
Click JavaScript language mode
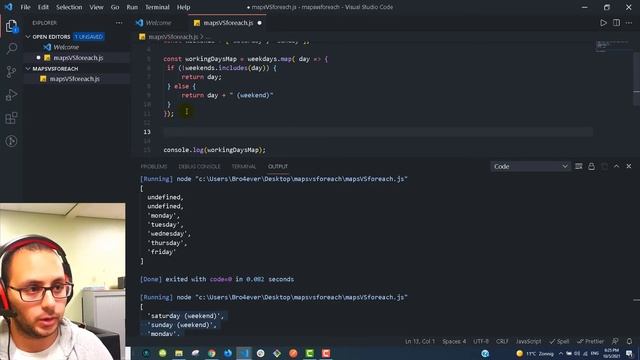[529, 341]
